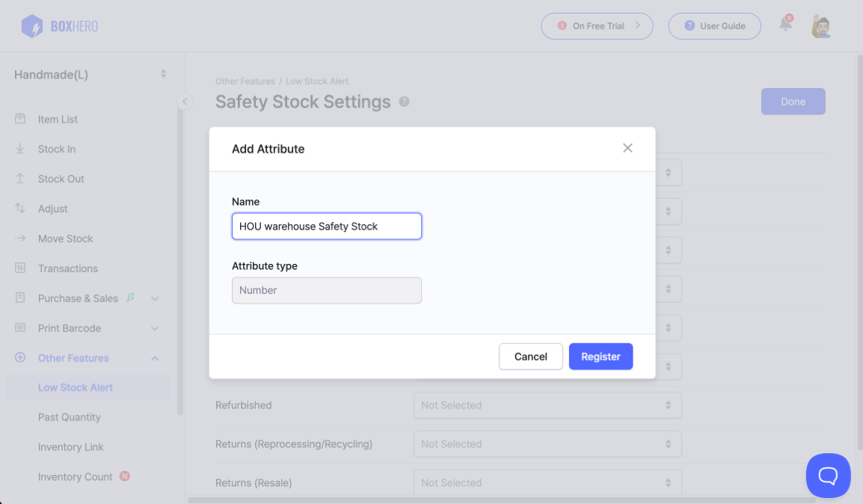Open the Print Barcode section icon
Image resolution: width=863 pixels, height=504 pixels.
click(19, 328)
